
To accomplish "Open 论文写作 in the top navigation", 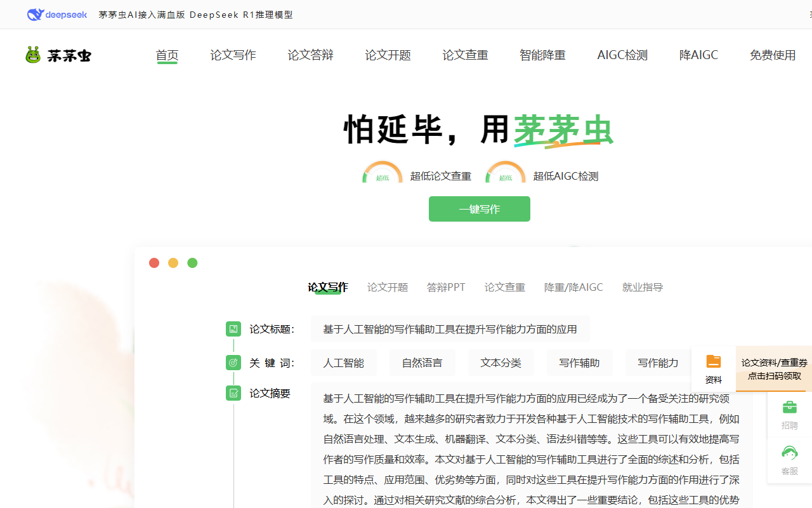I will (233, 55).
